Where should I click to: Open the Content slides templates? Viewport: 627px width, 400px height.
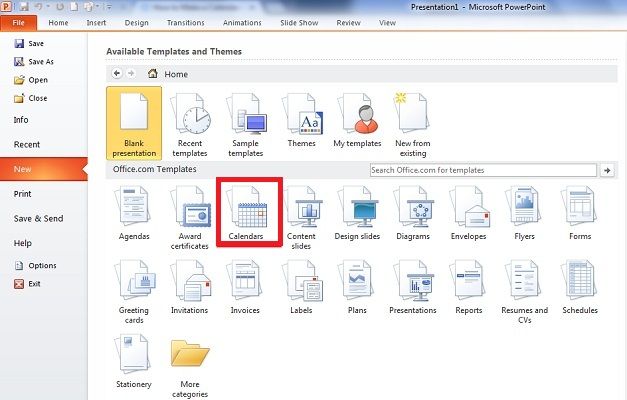301,218
